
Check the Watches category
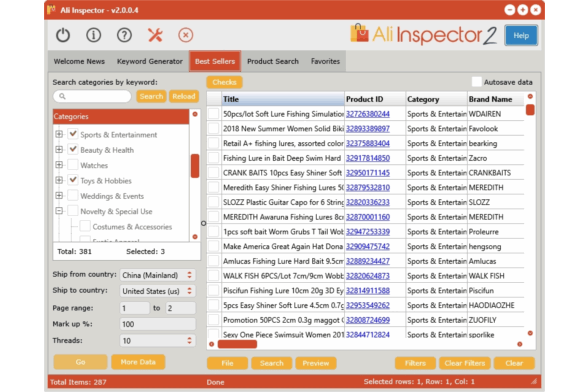[73, 165]
